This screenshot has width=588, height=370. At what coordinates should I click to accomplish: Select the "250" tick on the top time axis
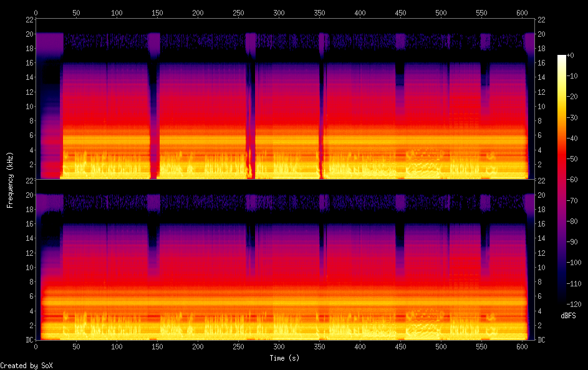pos(238,12)
